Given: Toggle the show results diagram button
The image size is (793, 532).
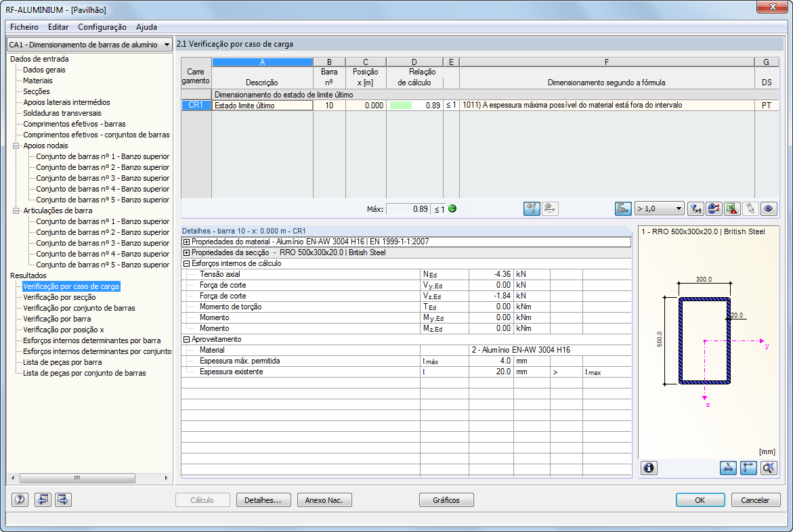Looking at the screenshot, I should pyautogui.click(x=532, y=209).
